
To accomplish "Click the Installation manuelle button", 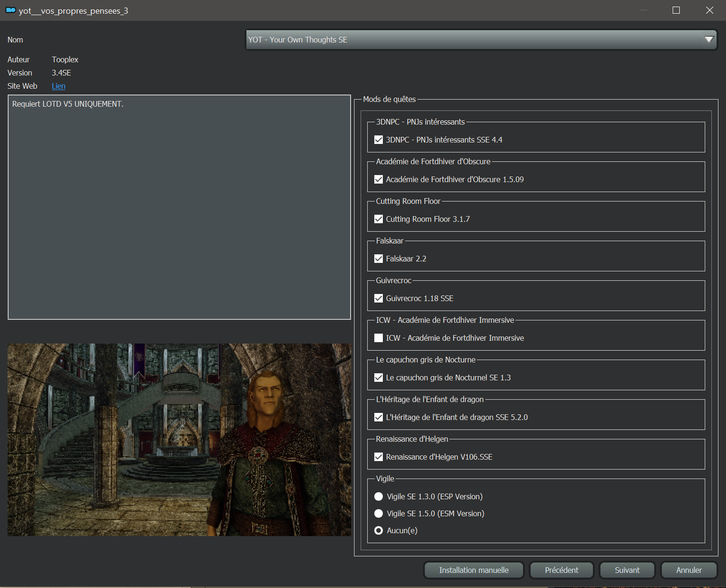I will pyautogui.click(x=474, y=570).
